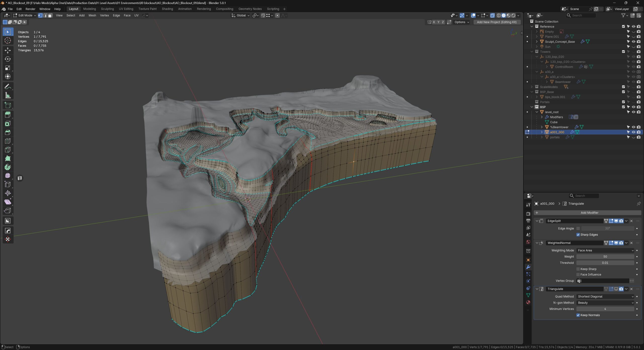644x350 pixels.
Task: Toggle X-ray view in header
Action: (x=492, y=16)
